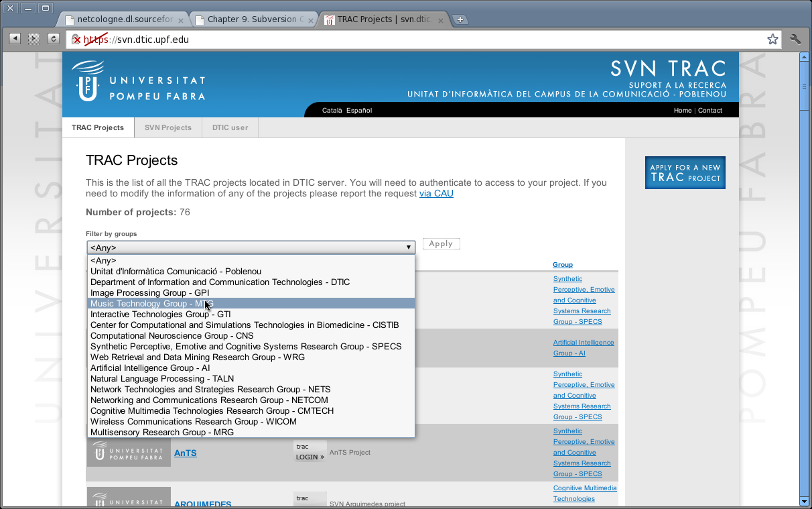Bookmark the page with the star icon
The width and height of the screenshot is (812, 509).
tap(772, 40)
